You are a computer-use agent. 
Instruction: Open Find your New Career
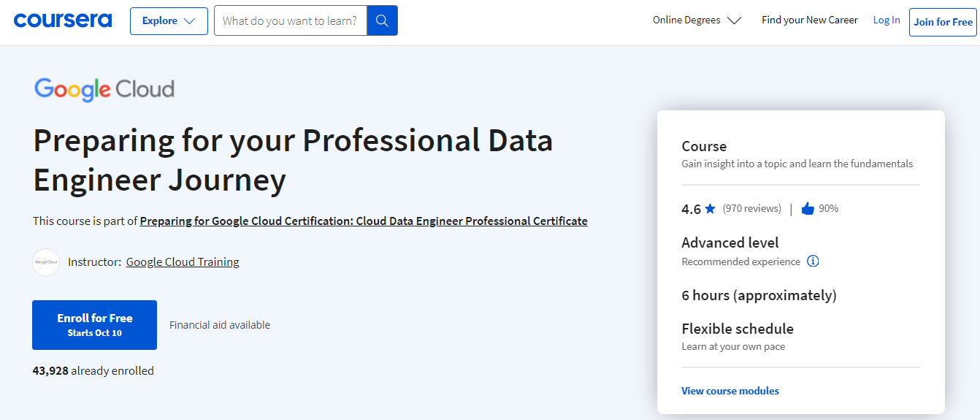810,20
